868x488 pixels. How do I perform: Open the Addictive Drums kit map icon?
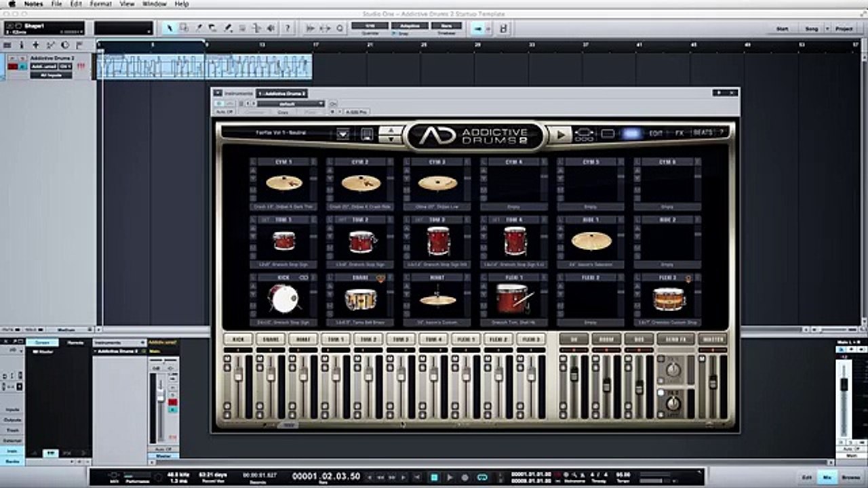584,134
